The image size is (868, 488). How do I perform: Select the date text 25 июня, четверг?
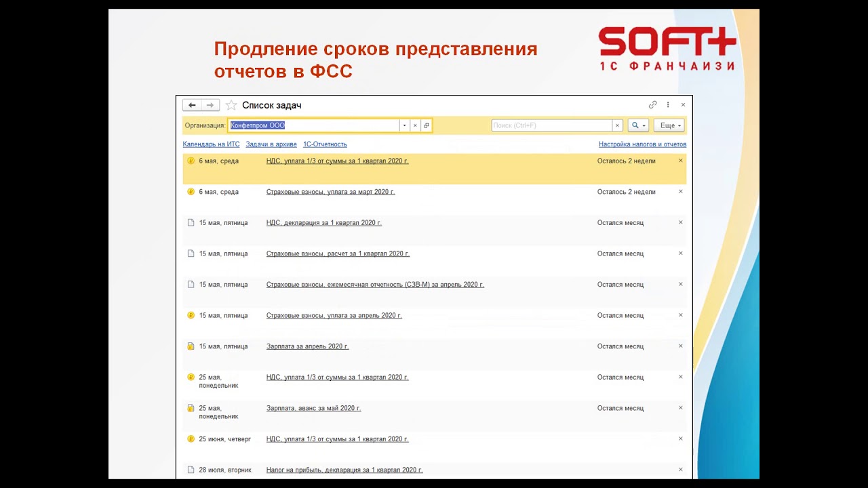(225, 439)
